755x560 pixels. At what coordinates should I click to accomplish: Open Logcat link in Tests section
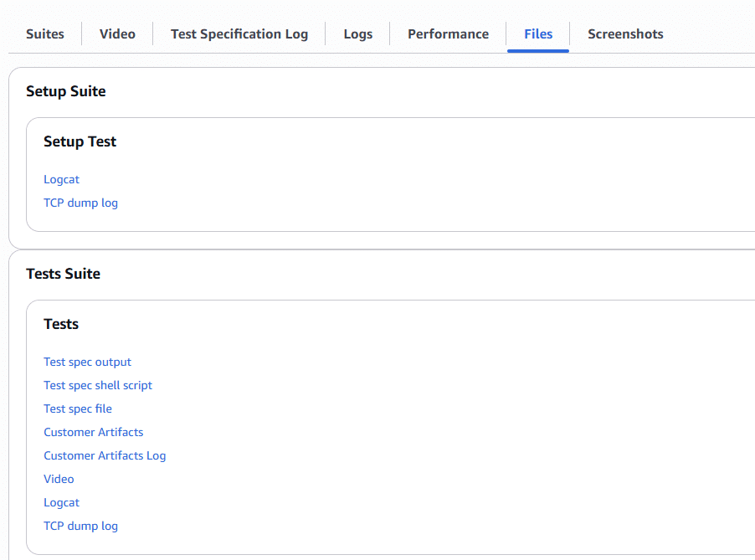62,502
